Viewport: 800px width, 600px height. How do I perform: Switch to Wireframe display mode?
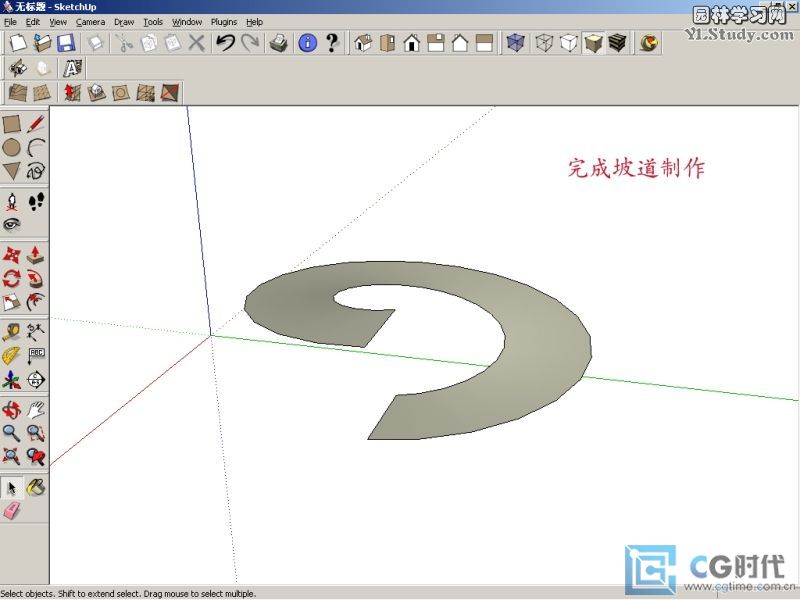[x=544, y=43]
